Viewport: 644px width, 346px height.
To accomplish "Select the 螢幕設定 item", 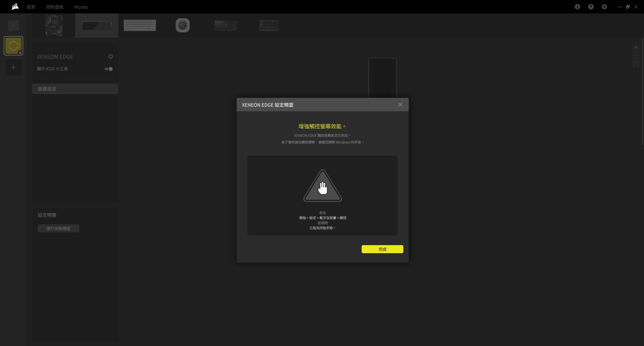I will coord(75,89).
